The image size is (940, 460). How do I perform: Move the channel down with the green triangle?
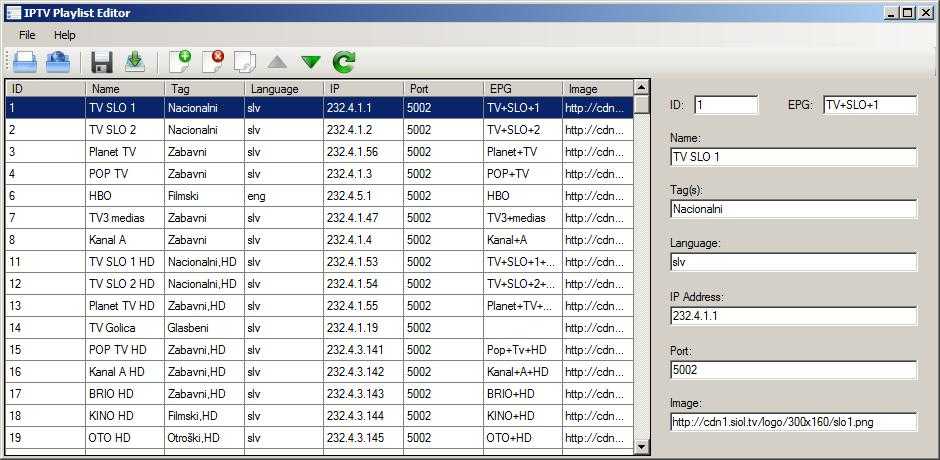(311, 62)
